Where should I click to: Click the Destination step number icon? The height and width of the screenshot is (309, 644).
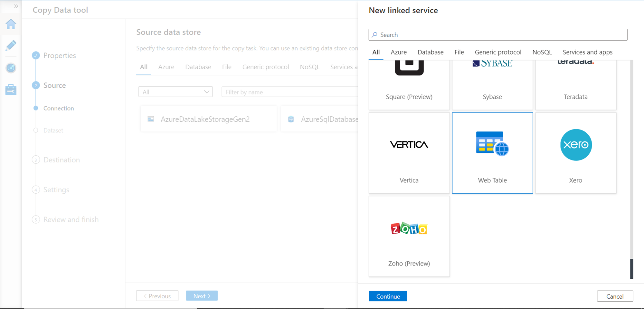pyautogui.click(x=36, y=160)
